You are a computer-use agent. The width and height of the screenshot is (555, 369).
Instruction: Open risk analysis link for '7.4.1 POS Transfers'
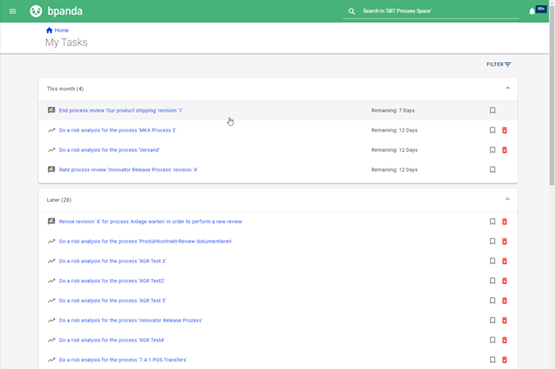123,360
